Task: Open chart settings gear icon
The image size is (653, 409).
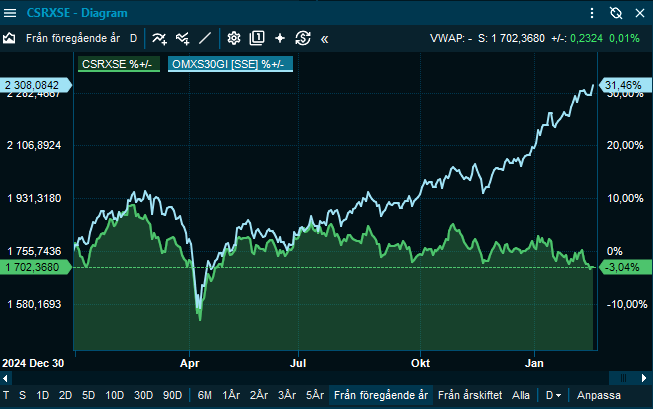Action: click(x=234, y=38)
